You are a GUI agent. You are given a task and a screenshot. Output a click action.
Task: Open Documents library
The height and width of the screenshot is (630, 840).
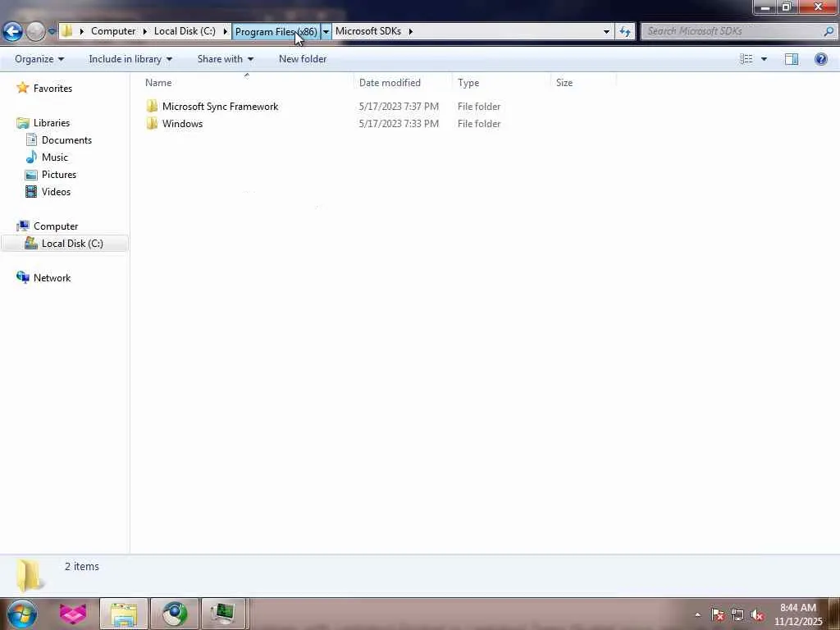tap(66, 139)
